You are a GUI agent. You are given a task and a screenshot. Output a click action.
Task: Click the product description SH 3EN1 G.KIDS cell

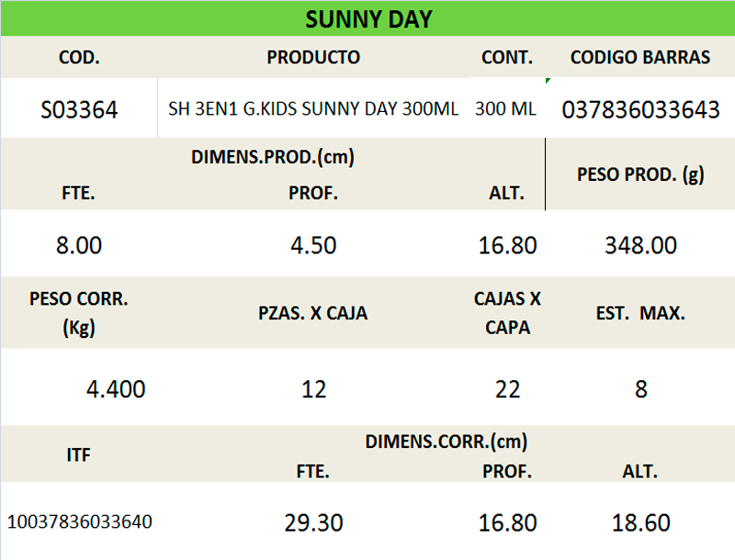pyautogui.click(x=313, y=109)
